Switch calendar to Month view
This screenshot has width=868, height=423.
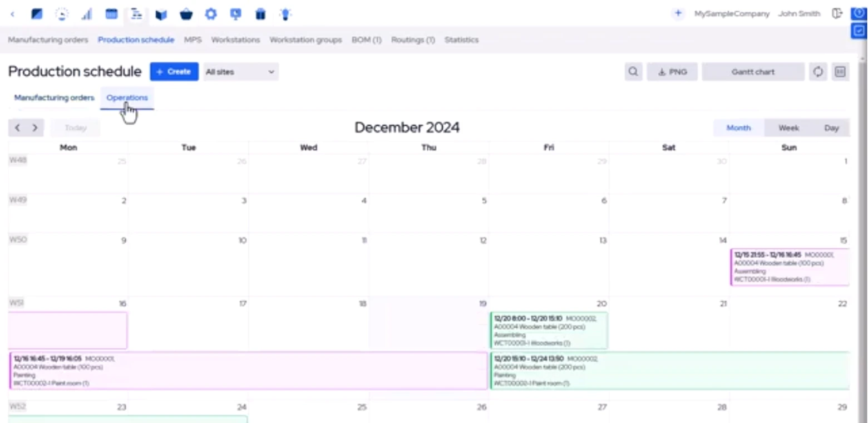(738, 128)
